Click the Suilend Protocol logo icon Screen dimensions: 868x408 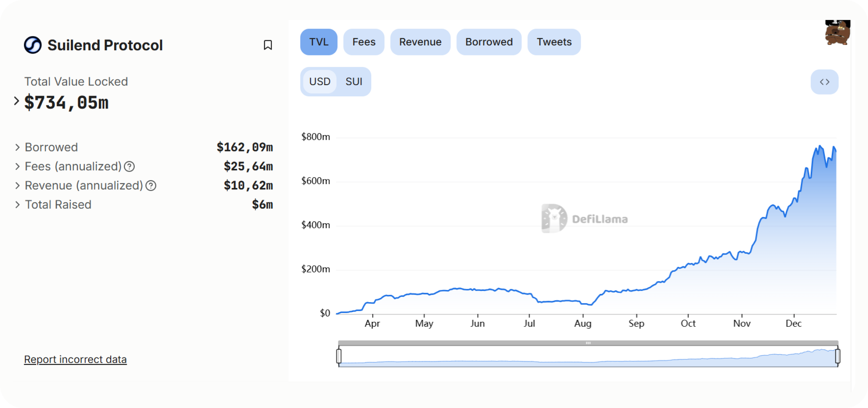click(x=33, y=45)
